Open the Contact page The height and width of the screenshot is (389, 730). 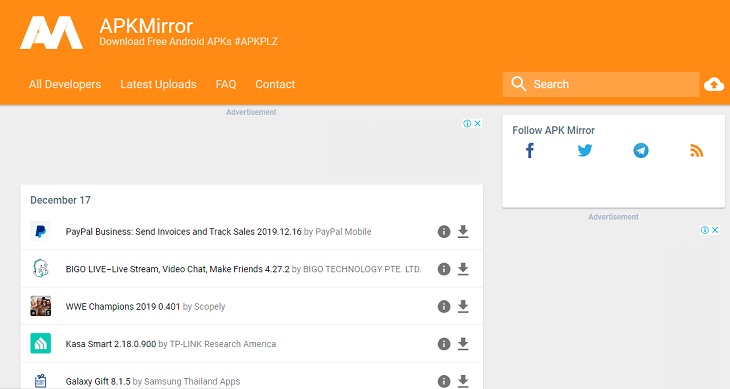(275, 84)
